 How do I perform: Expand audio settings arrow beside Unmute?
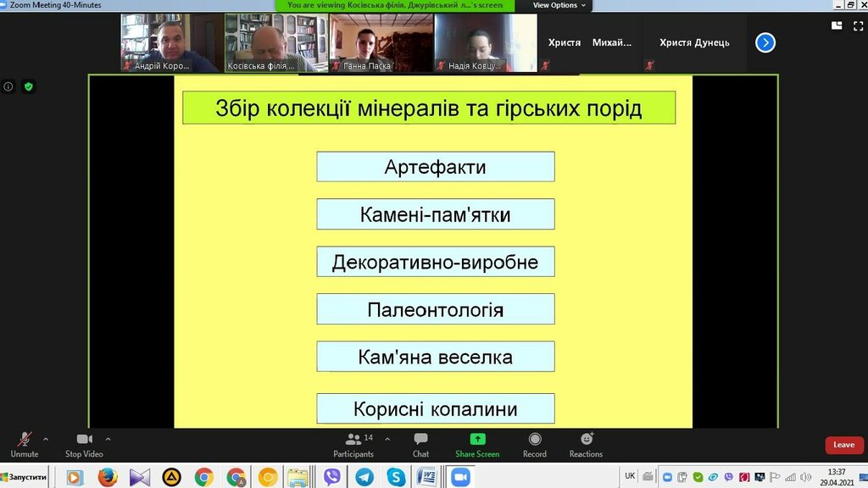[46, 439]
